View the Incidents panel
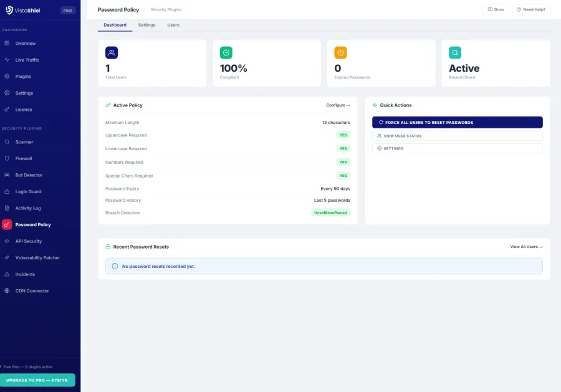This screenshot has height=392, width=561. [x=26, y=274]
